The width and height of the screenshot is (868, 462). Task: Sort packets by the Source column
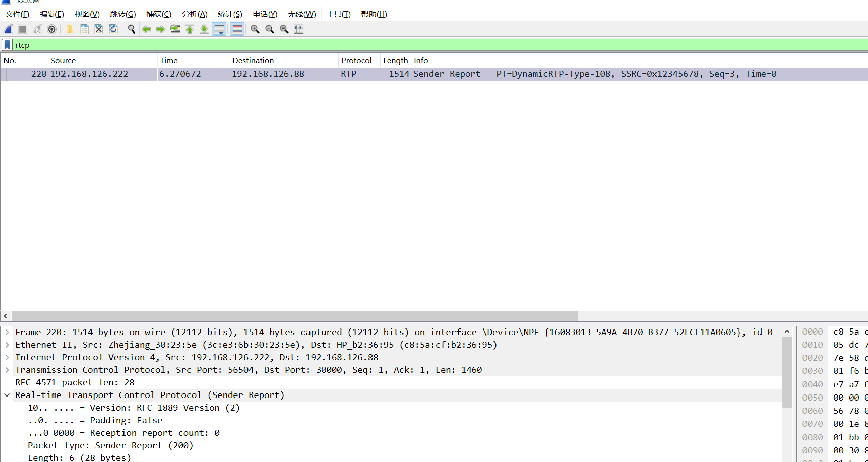pos(63,60)
